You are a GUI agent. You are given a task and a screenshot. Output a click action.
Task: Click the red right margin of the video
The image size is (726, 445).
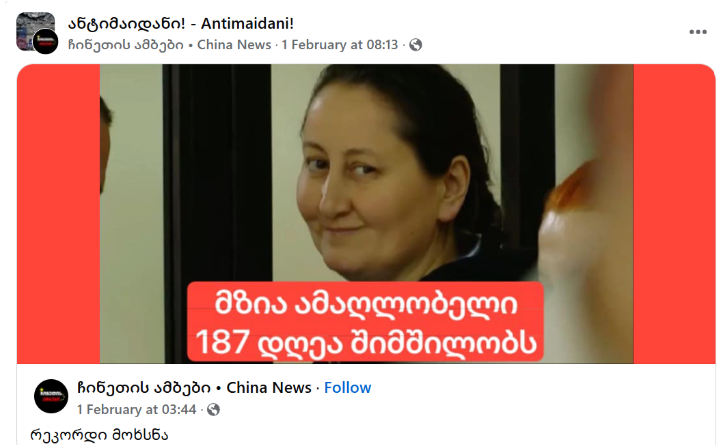pyautogui.click(x=675, y=213)
